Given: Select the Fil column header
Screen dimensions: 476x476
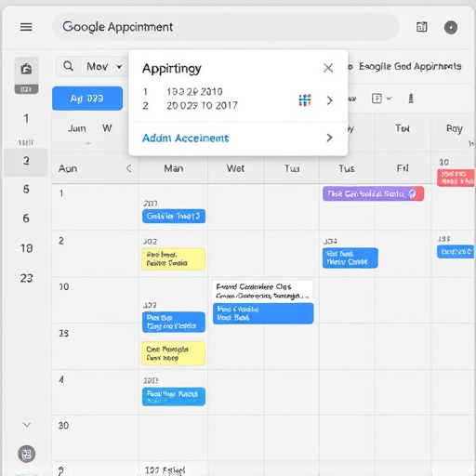Looking at the screenshot, I should pyautogui.click(x=403, y=168).
